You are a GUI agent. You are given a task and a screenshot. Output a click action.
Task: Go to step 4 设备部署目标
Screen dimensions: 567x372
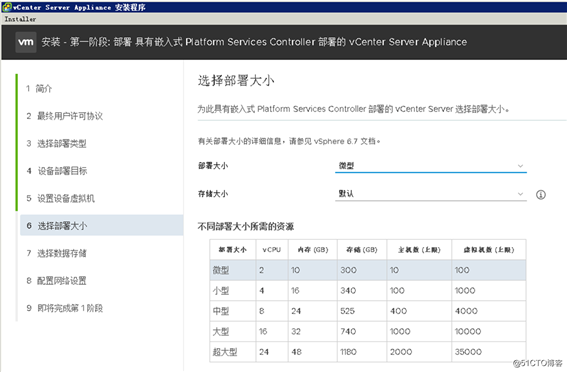pyautogui.click(x=56, y=171)
